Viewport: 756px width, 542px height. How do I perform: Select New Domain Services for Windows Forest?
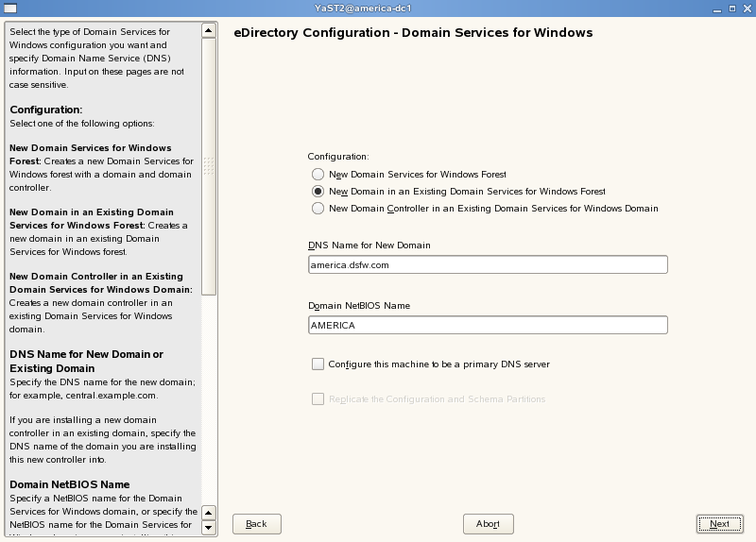pyautogui.click(x=318, y=175)
